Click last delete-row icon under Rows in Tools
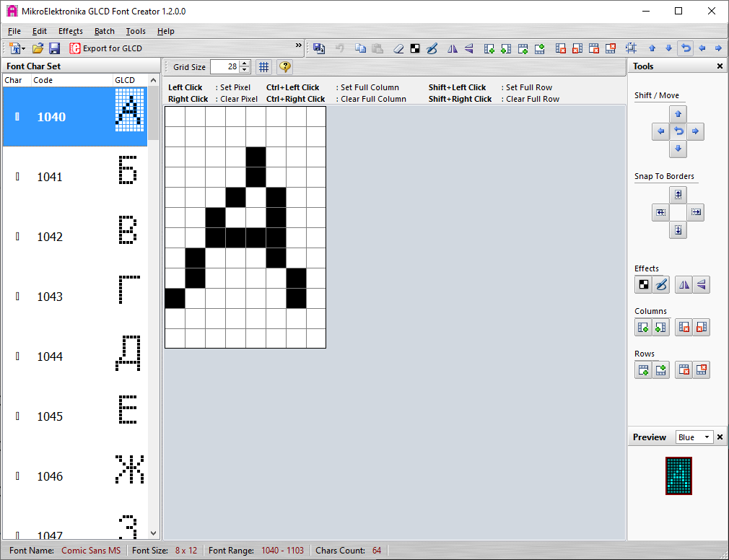This screenshot has width=729, height=560. pos(701,370)
